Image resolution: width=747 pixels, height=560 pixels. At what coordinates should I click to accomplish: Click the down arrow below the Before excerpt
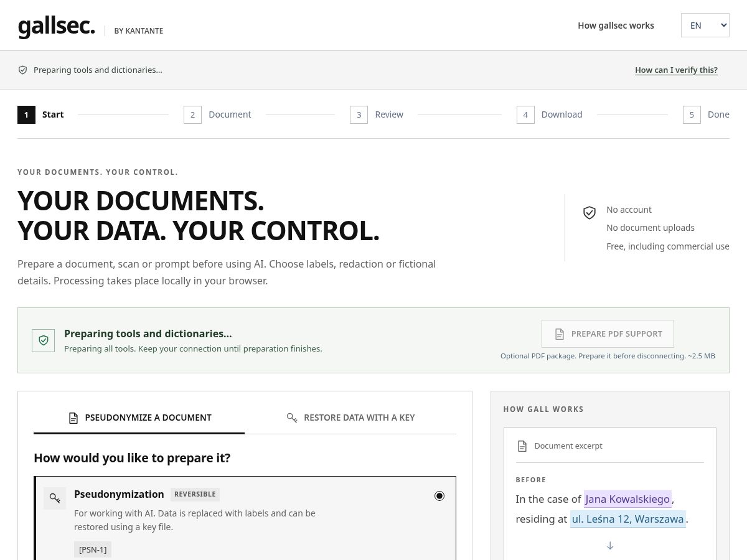click(x=610, y=546)
